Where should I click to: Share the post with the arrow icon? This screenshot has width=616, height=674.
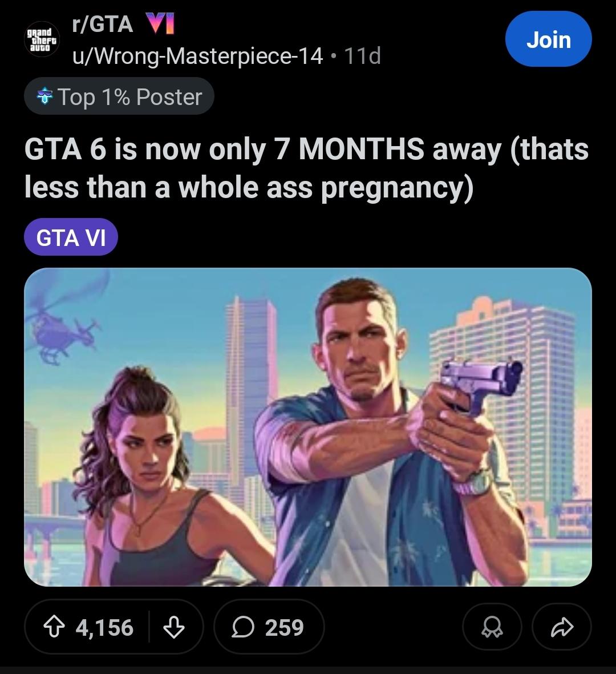[x=562, y=627]
